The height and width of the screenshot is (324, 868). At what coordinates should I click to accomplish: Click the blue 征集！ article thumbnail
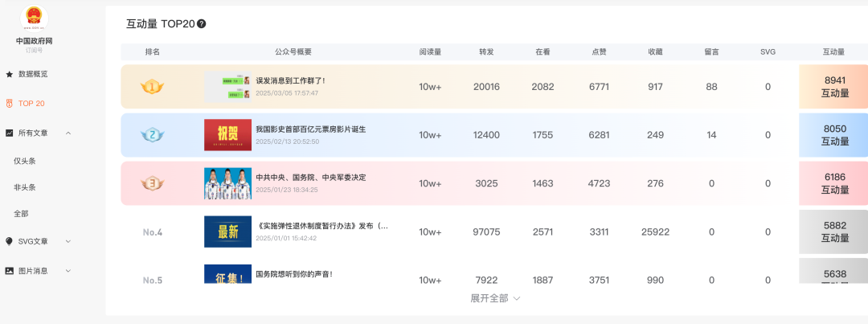click(x=227, y=274)
